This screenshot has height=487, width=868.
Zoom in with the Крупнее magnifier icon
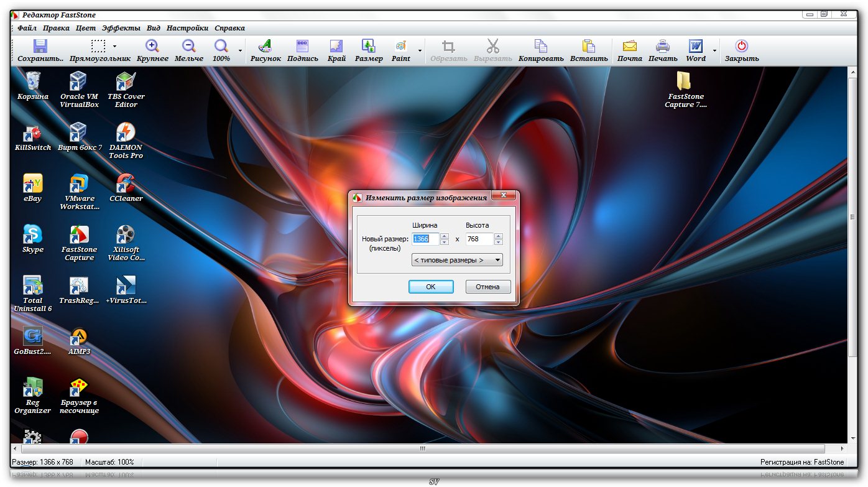[x=152, y=47]
